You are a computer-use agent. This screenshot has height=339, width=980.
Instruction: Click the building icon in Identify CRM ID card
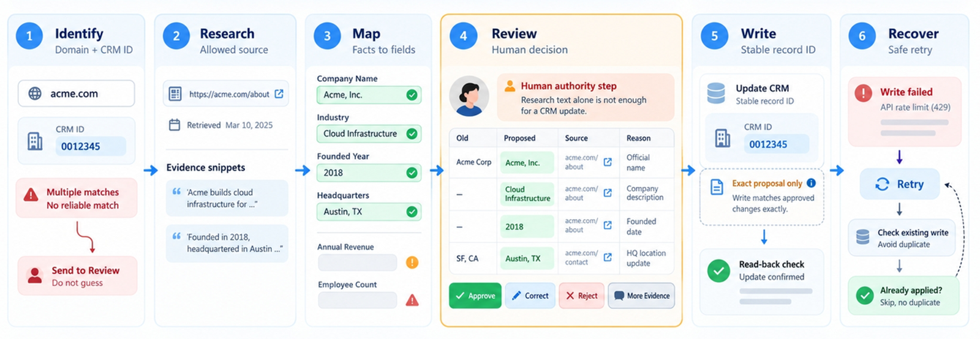35,141
